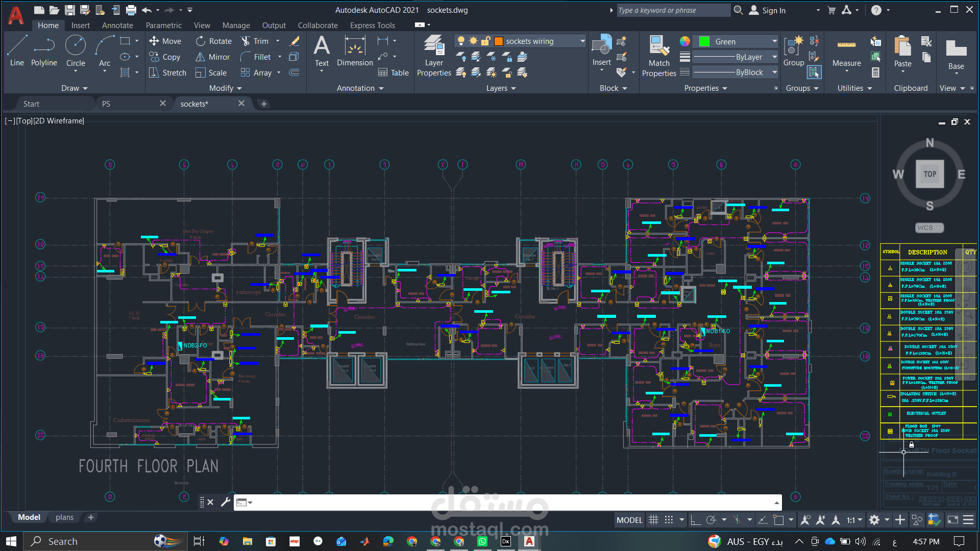Click TOP face on the ViewCube

pyautogui.click(x=929, y=174)
